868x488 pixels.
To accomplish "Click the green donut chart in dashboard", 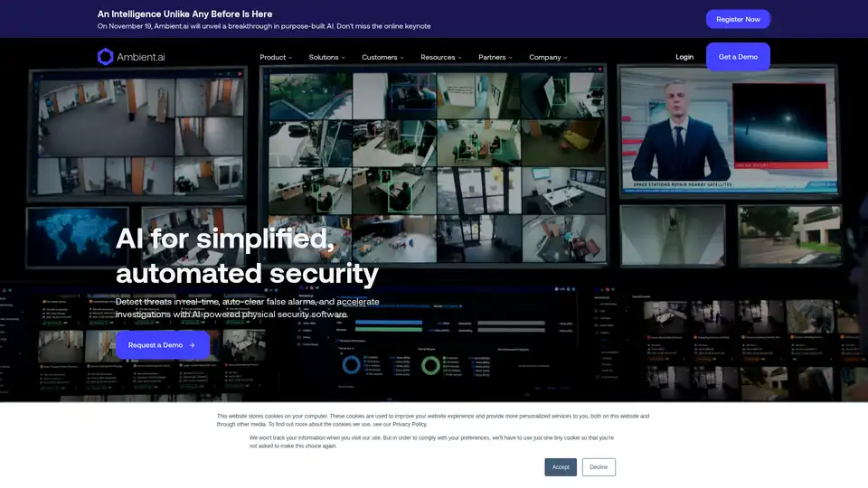I will [431, 365].
